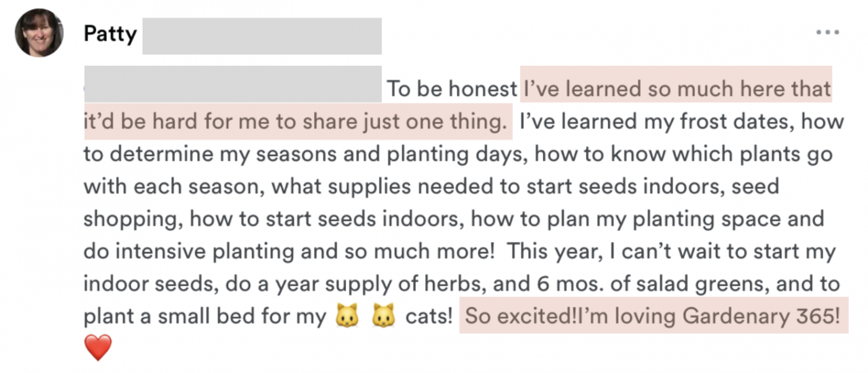868x373 pixels.
Task: Click the red heart emoji
Action: (x=98, y=348)
